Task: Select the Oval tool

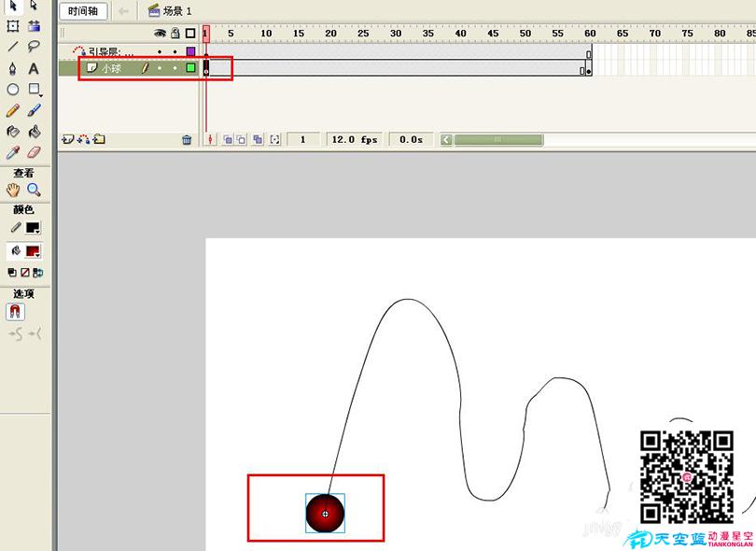Action: pos(13,90)
